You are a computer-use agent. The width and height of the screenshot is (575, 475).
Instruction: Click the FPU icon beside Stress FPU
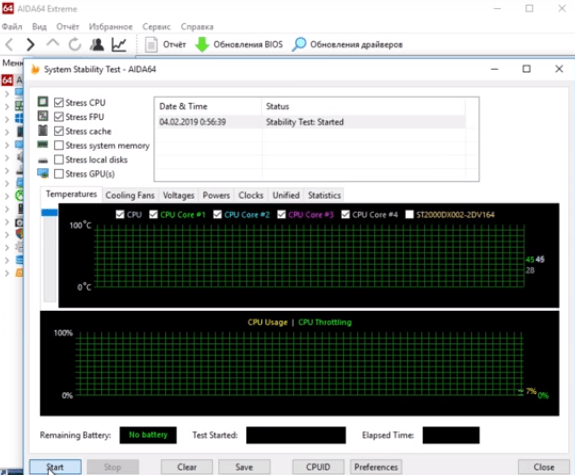(x=43, y=116)
